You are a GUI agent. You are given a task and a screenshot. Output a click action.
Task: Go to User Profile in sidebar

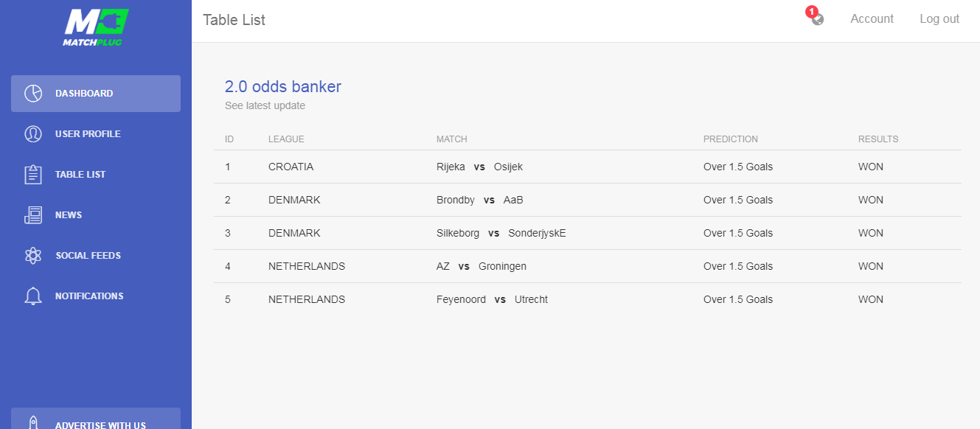click(x=88, y=134)
